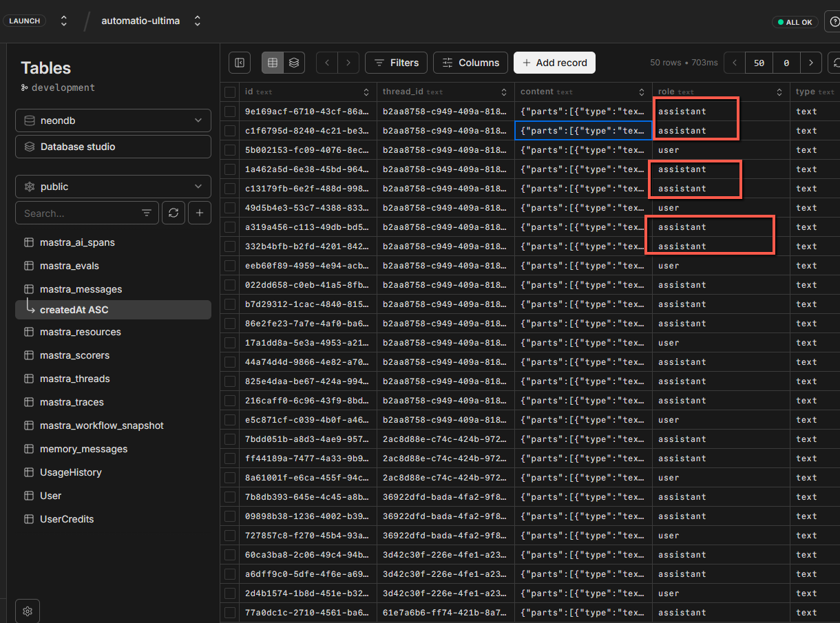Switch to table grid view
Screen dimensions: 840x623
[273, 63]
